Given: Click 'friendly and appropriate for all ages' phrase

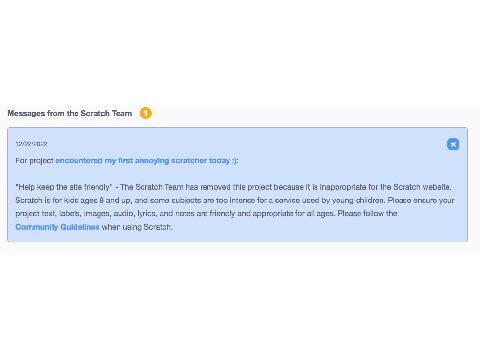Looking at the screenshot, I should 272,214.
